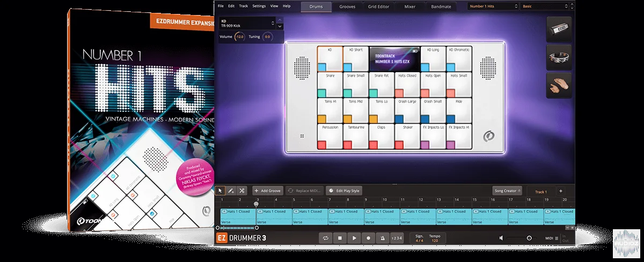Toggle the 1234 count-in
Screen dimensions: 644x262
[x=396, y=237]
